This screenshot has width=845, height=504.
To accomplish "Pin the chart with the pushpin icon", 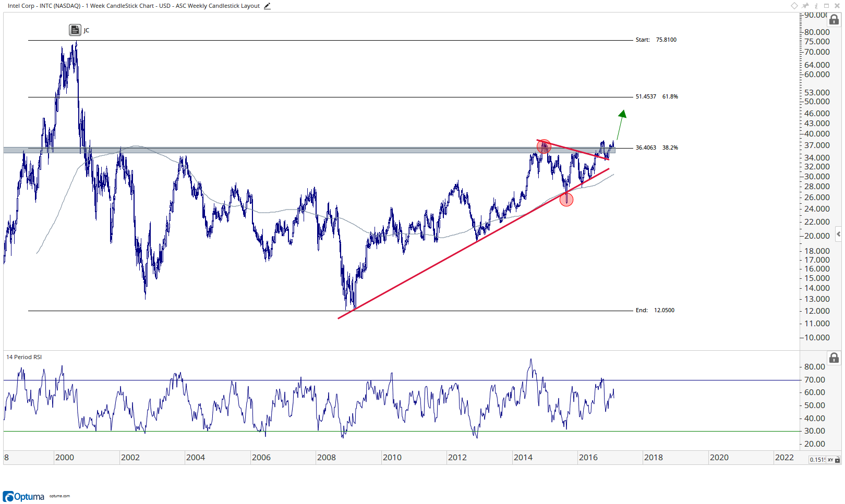I will coord(805,5).
